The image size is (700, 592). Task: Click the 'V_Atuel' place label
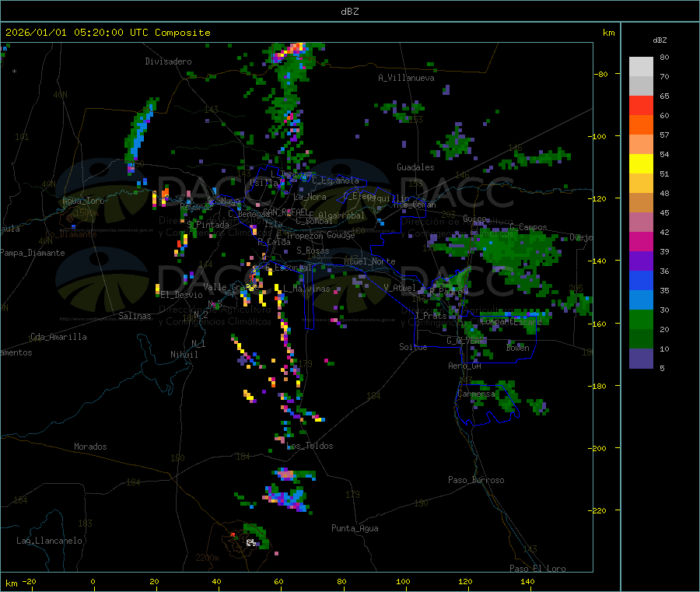tap(400, 288)
